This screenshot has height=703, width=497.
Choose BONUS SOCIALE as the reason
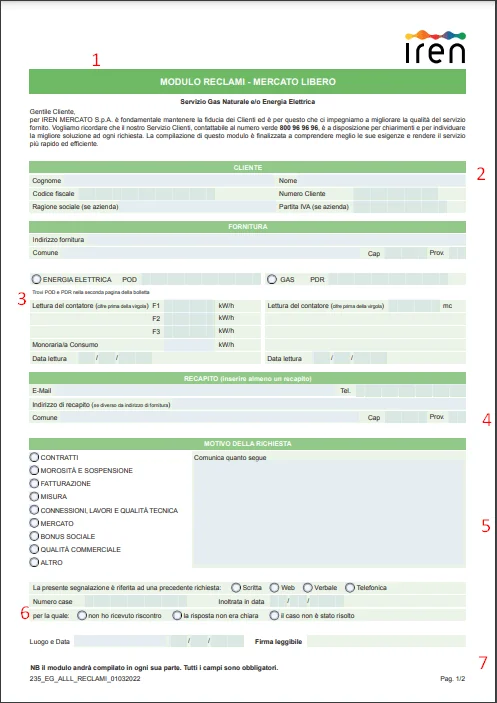click(34, 536)
